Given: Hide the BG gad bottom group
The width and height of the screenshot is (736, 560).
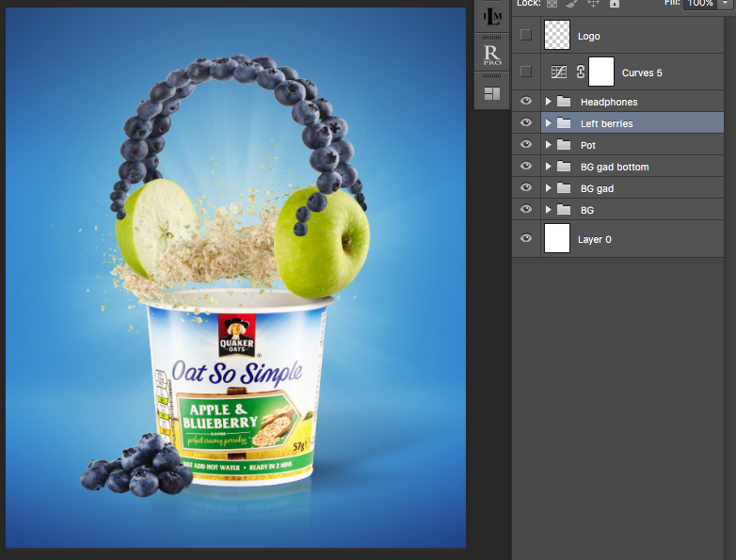Looking at the screenshot, I should tap(526, 166).
